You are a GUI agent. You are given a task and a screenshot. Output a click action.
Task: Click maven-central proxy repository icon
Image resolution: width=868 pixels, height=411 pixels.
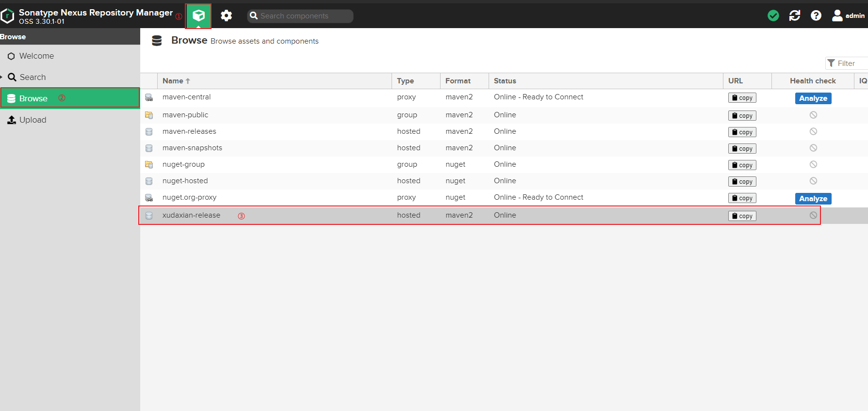[149, 98]
